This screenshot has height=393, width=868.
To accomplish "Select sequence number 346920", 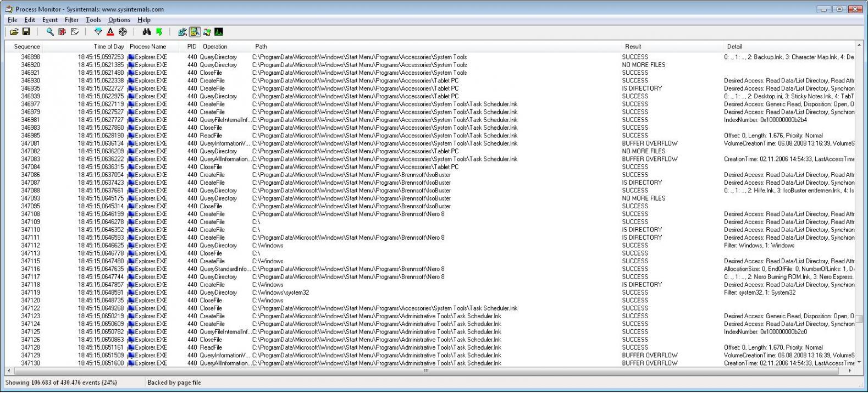I will pyautogui.click(x=30, y=65).
